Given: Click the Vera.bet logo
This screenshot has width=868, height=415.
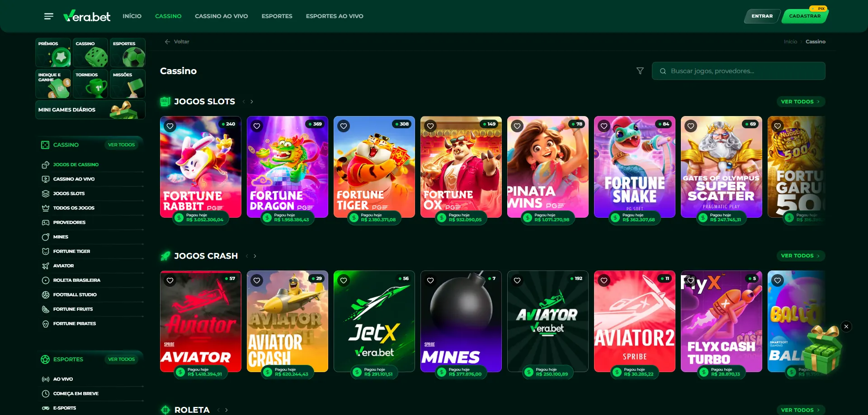Looking at the screenshot, I should [x=87, y=16].
